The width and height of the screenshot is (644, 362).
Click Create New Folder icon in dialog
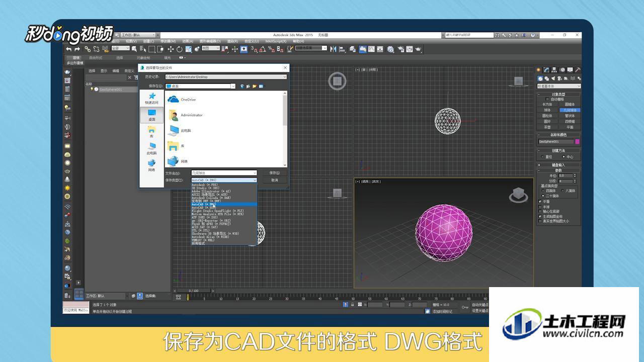[x=255, y=86]
